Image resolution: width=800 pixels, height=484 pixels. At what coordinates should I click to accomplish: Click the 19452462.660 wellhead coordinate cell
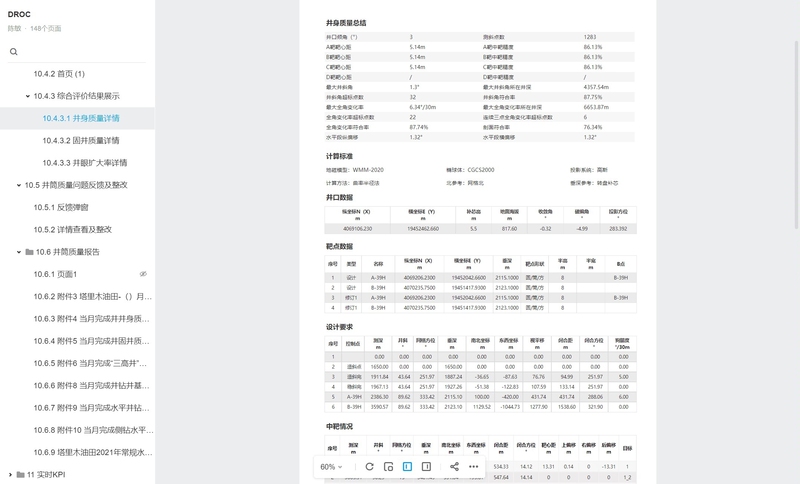tap(423, 229)
